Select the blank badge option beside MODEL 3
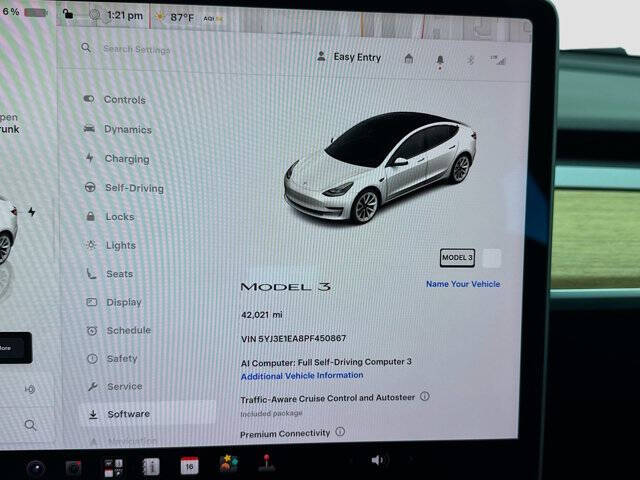 tap(491, 258)
